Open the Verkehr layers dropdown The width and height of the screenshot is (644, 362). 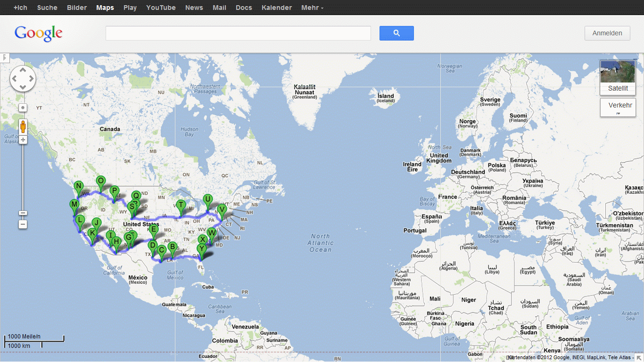pyautogui.click(x=618, y=107)
